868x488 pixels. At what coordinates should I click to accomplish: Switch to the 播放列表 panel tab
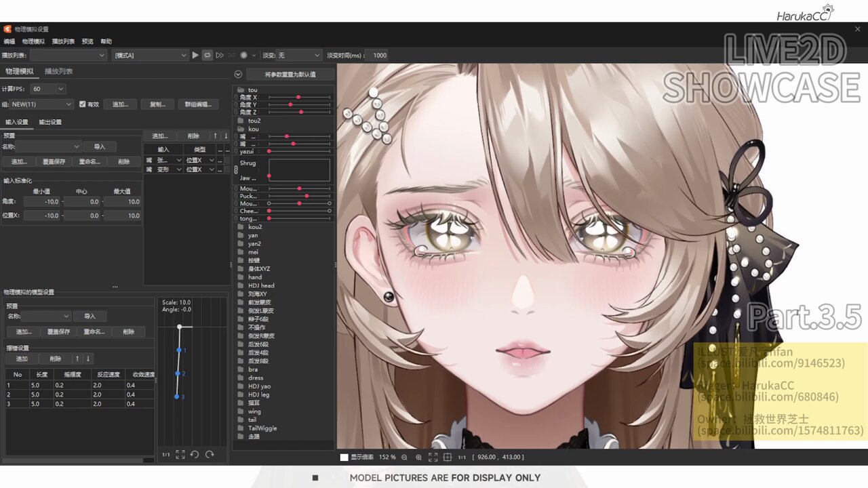59,71
